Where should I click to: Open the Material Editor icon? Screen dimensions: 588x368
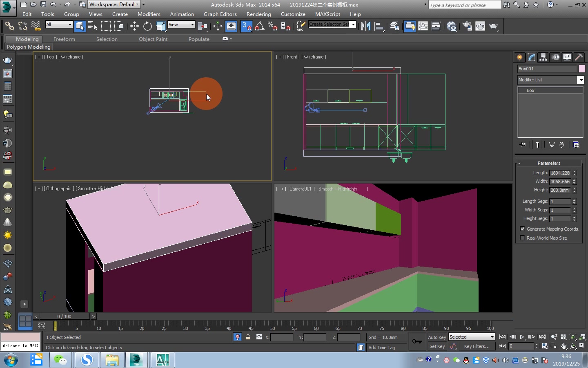click(452, 27)
